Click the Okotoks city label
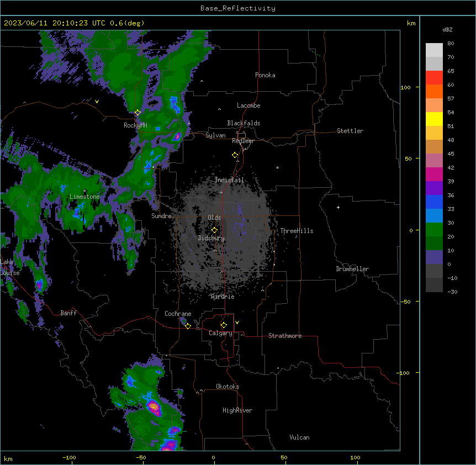The width and height of the screenshot is (476, 465). [x=228, y=387]
